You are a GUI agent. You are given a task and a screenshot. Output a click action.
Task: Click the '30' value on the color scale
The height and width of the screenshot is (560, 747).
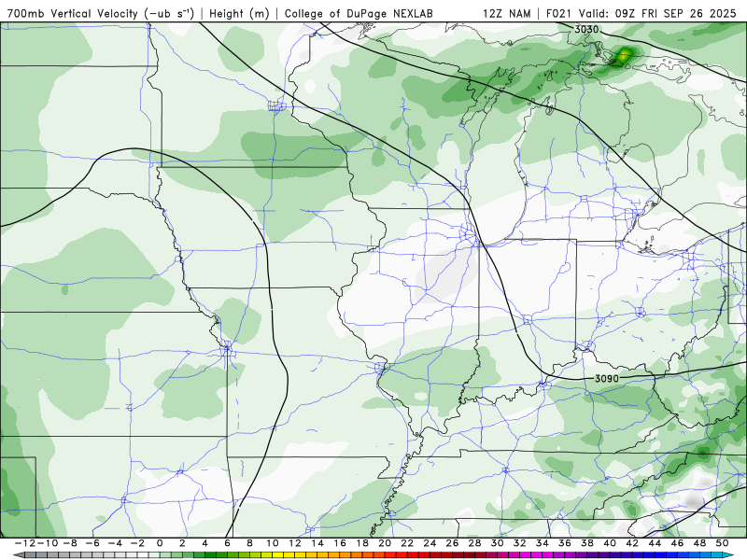pos(497,543)
